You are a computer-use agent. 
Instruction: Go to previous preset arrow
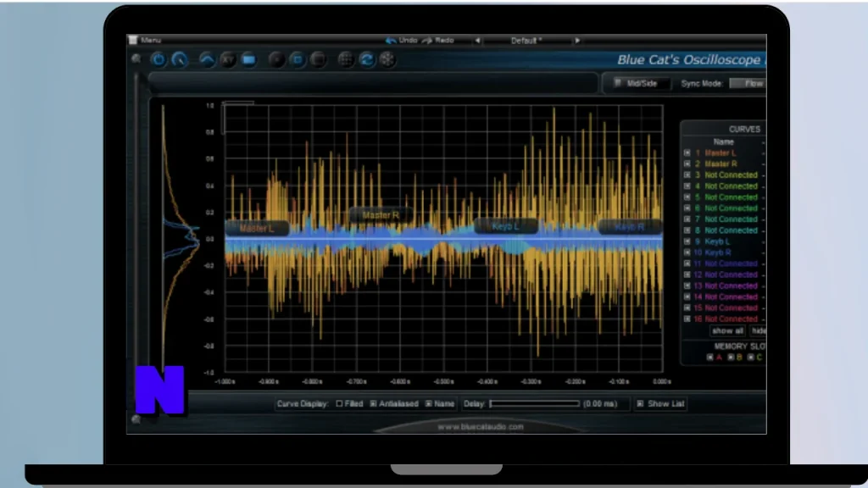tap(478, 41)
